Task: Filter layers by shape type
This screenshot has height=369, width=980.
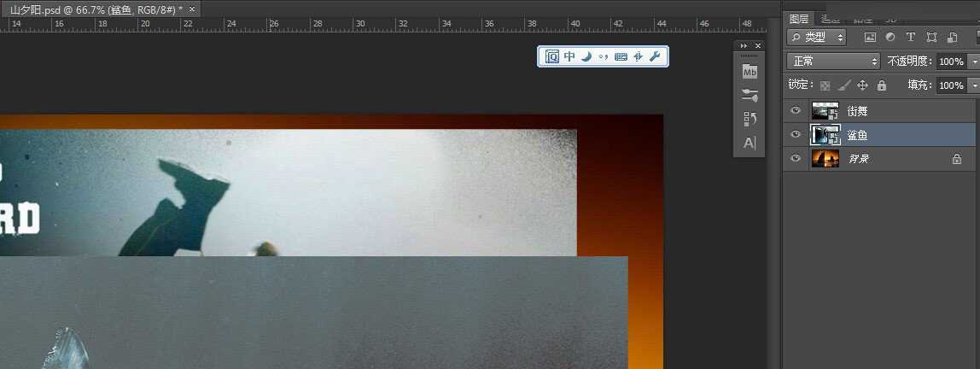Action: [x=931, y=38]
